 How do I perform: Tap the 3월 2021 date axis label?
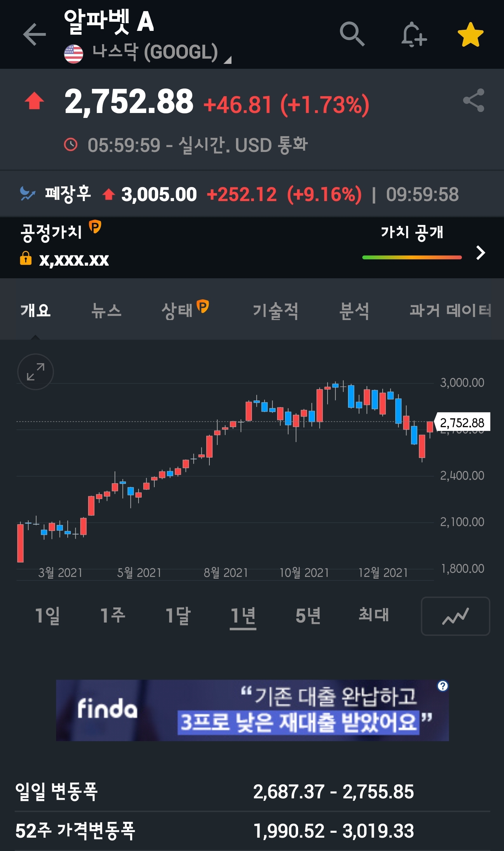tap(60, 573)
